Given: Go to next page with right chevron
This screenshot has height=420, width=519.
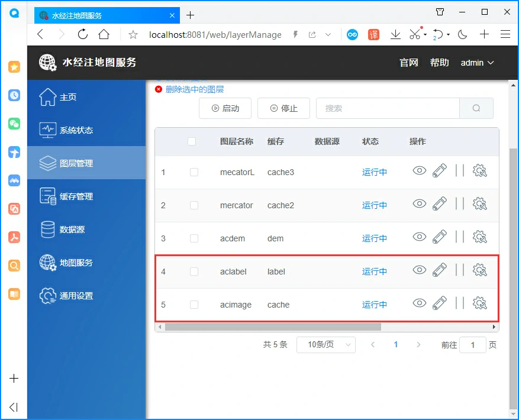Looking at the screenshot, I should tap(418, 344).
